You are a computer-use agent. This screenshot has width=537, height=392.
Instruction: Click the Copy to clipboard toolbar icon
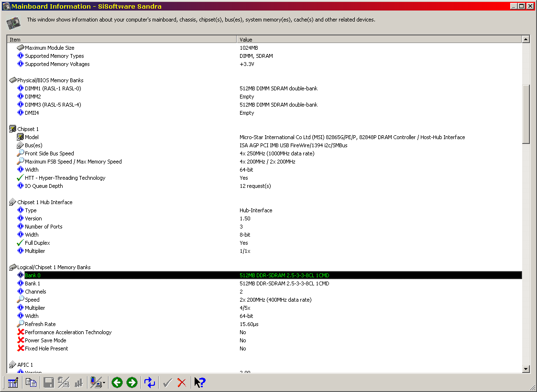coord(31,382)
